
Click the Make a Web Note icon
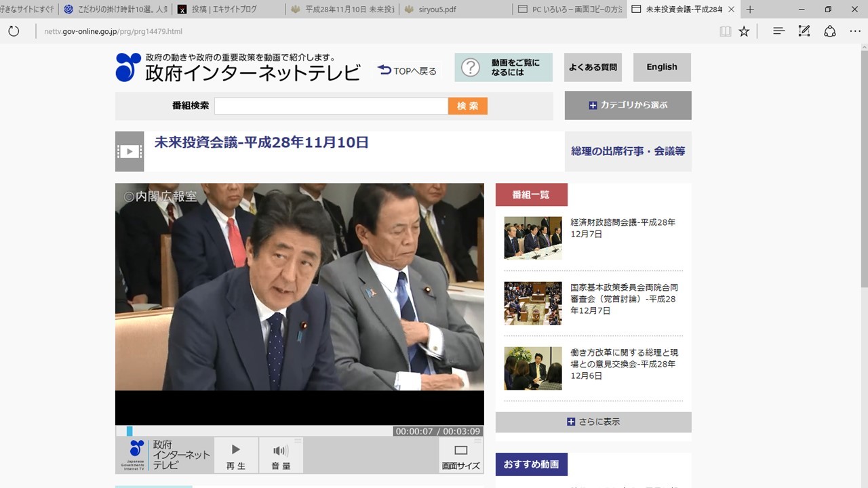click(x=804, y=31)
